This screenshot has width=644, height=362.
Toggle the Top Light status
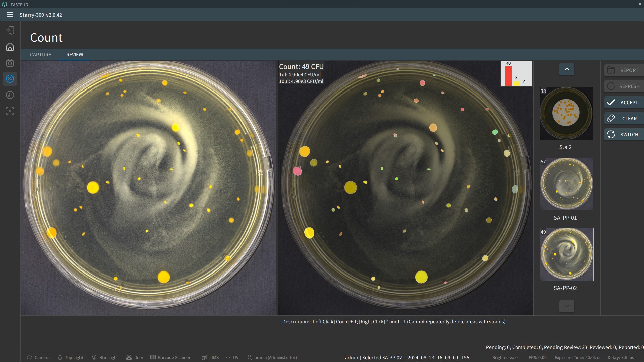[x=70, y=357]
